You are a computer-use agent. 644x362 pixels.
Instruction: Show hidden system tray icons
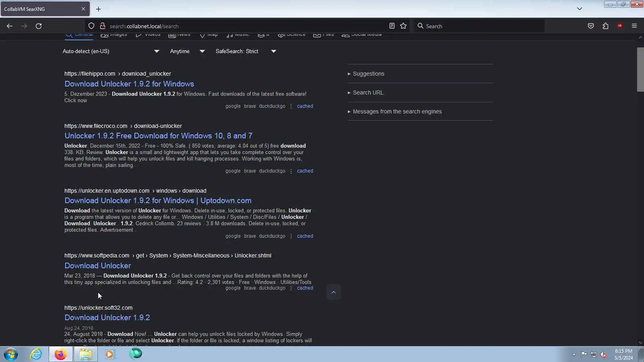coord(574,354)
